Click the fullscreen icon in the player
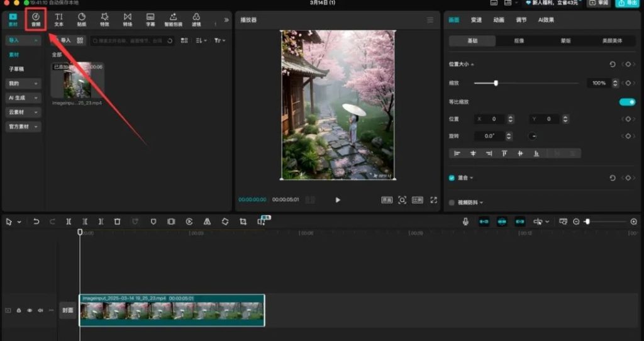The width and height of the screenshot is (644, 341). coord(433,200)
